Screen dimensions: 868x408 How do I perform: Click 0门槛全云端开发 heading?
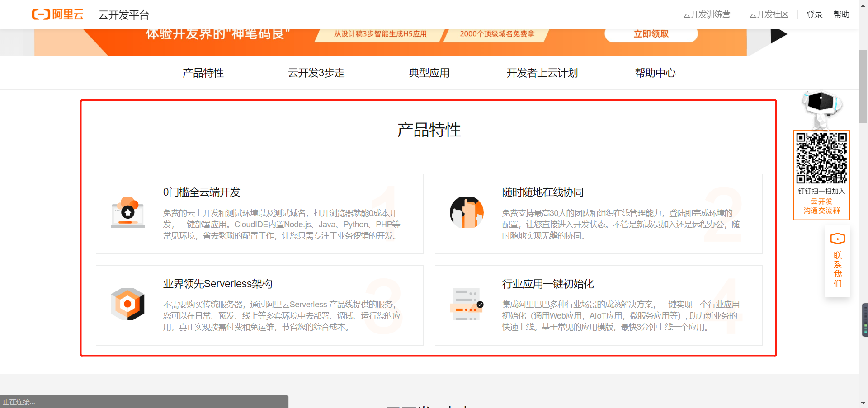click(x=202, y=192)
